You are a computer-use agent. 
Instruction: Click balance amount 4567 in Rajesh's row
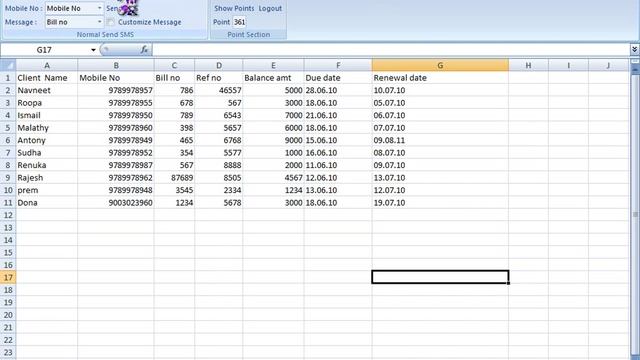tap(273, 178)
